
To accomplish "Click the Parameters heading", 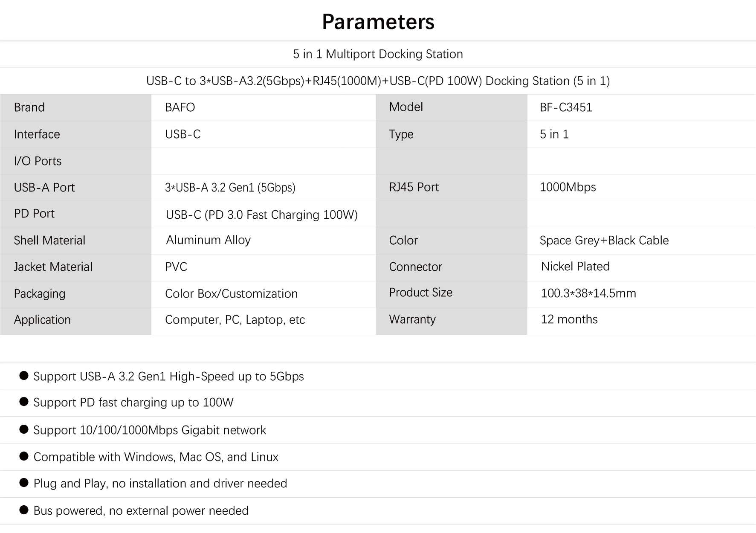I will [x=378, y=22].
